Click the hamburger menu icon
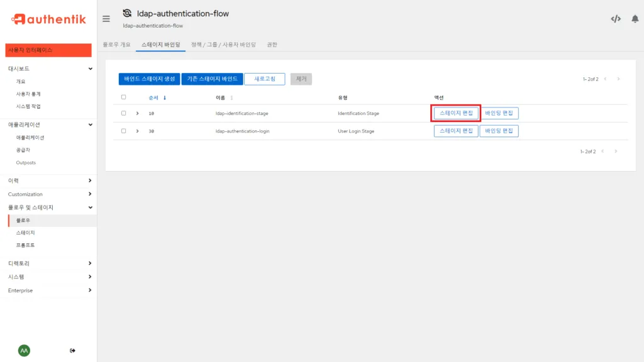The image size is (644, 362). coord(106,18)
